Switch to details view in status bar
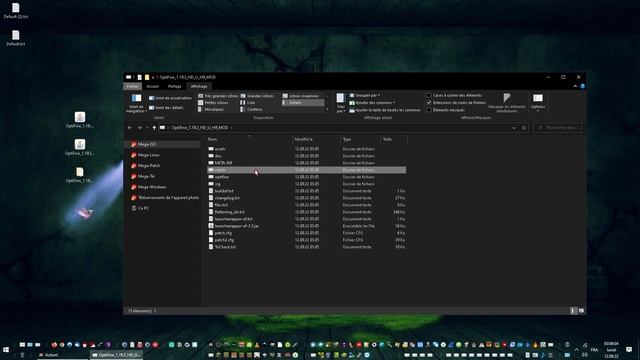This screenshot has width=640, height=360. tap(573, 311)
